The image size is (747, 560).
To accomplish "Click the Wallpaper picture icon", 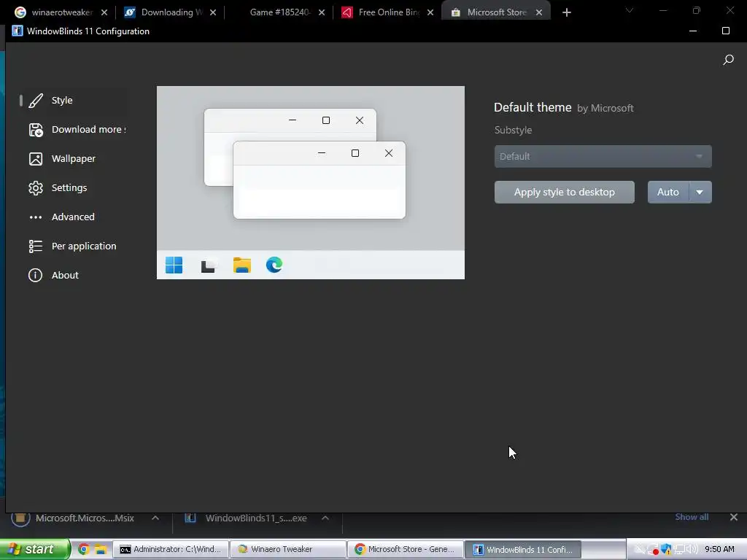I will (x=36, y=158).
